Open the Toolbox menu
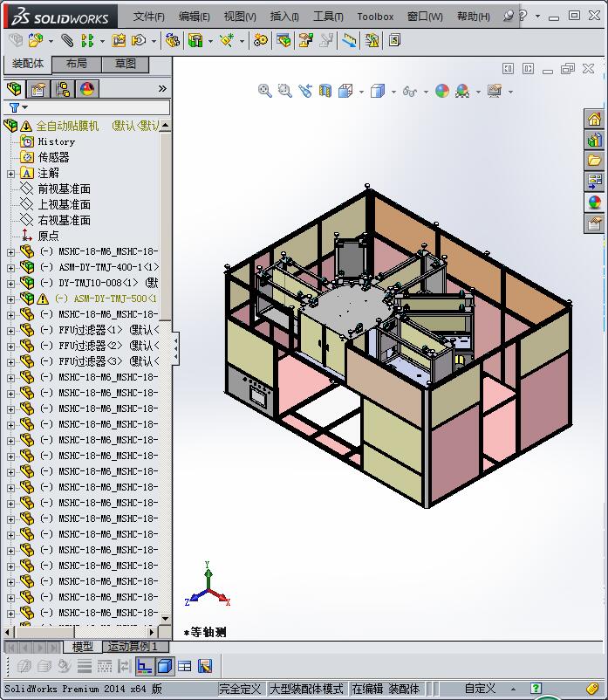Viewport: 608px width, 700px height. point(375,17)
